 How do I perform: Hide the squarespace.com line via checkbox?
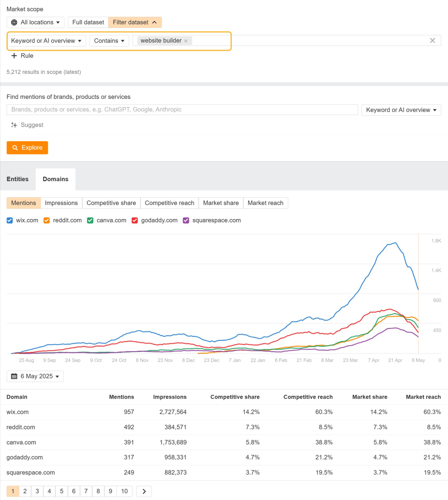(x=186, y=220)
